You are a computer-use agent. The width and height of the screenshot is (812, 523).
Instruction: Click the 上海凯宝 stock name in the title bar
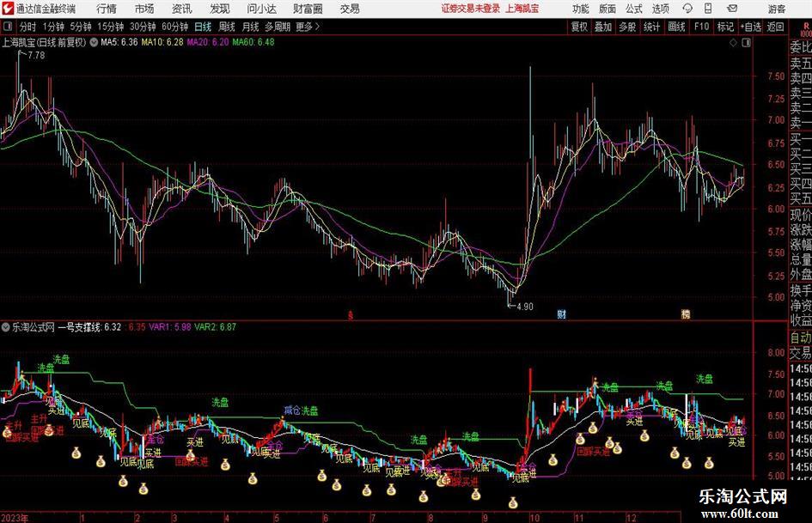click(522, 9)
